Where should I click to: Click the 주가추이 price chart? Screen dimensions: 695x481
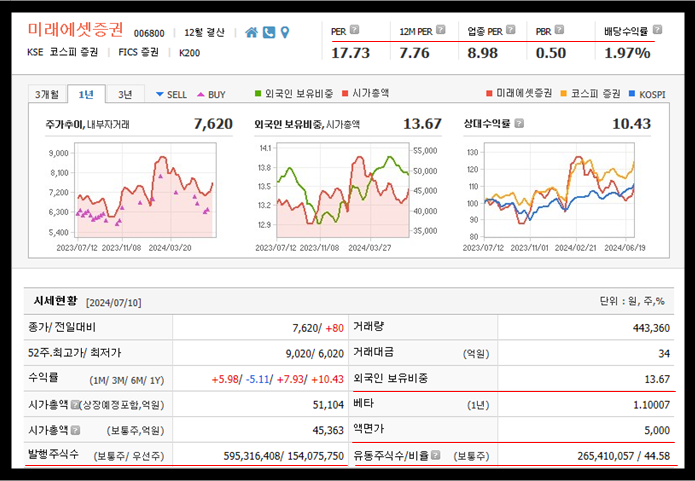pos(145,190)
